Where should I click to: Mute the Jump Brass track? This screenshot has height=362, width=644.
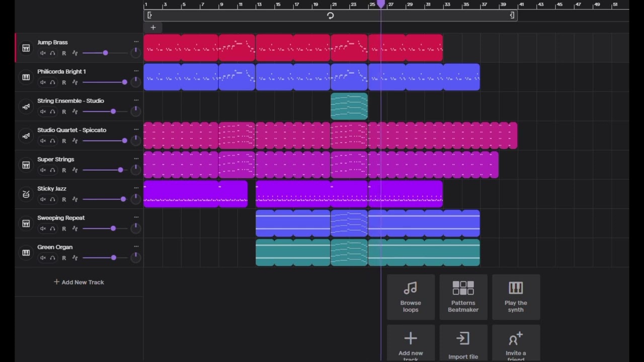43,53
